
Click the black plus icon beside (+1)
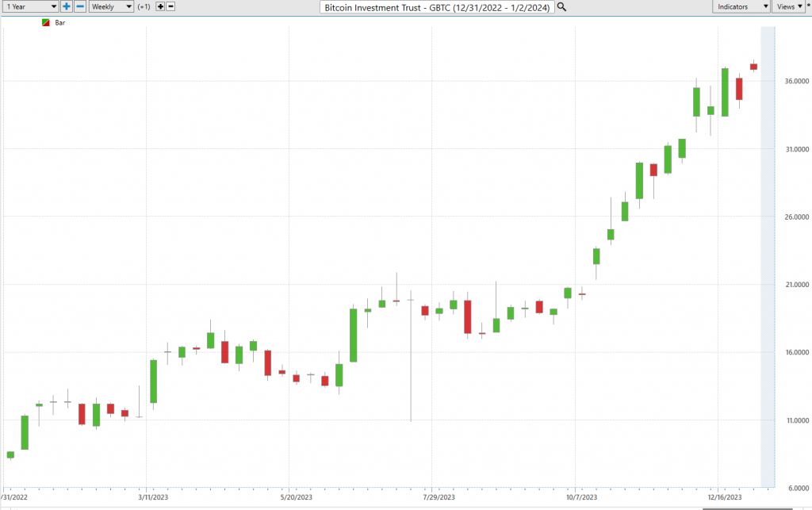coord(160,6)
